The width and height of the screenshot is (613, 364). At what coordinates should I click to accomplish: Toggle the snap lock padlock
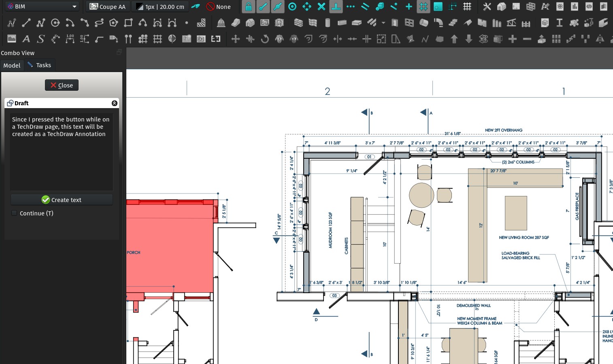click(x=248, y=7)
